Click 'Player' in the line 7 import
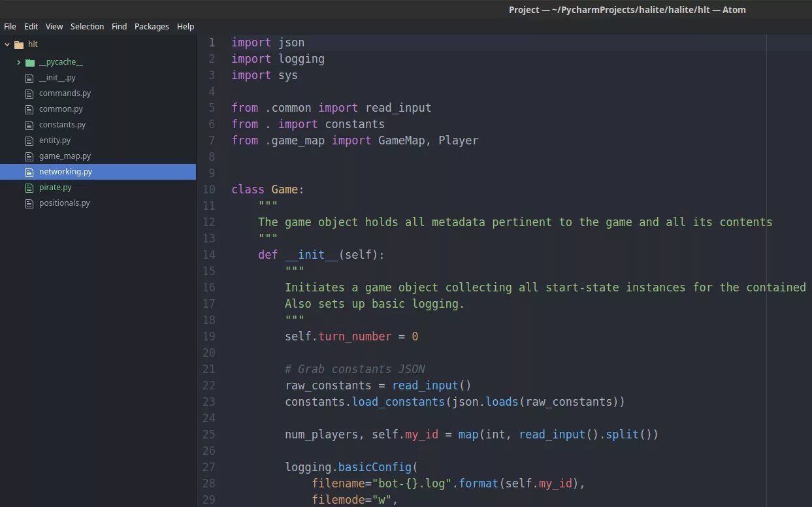 click(x=459, y=140)
